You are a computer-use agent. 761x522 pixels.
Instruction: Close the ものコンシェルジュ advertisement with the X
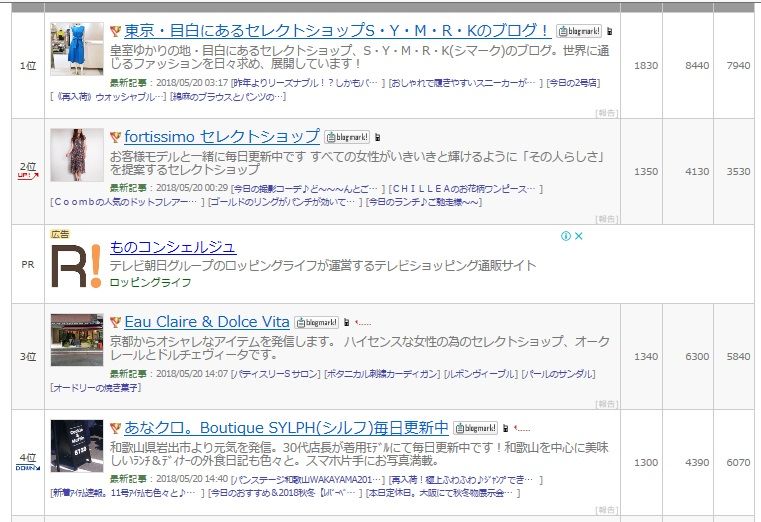(579, 236)
